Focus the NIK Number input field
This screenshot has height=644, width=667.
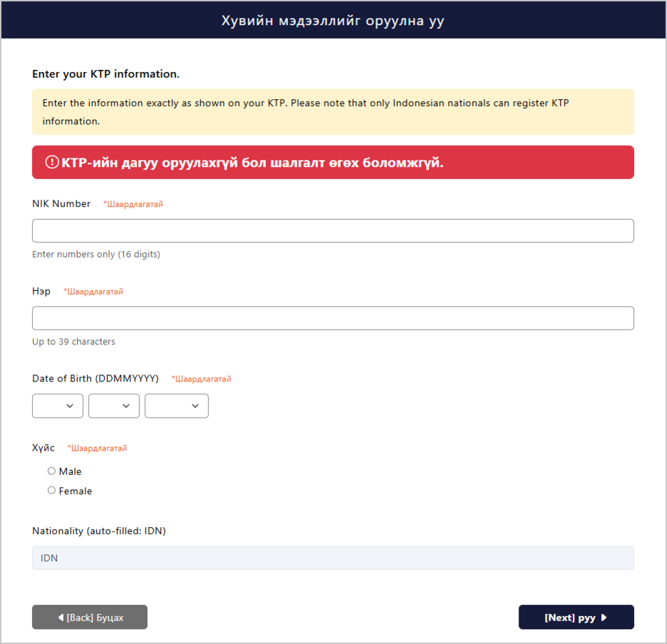click(x=333, y=231)
